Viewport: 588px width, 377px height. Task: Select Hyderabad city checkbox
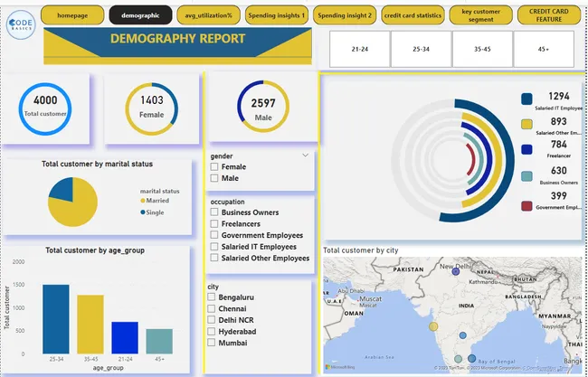[x=212, y=331]
